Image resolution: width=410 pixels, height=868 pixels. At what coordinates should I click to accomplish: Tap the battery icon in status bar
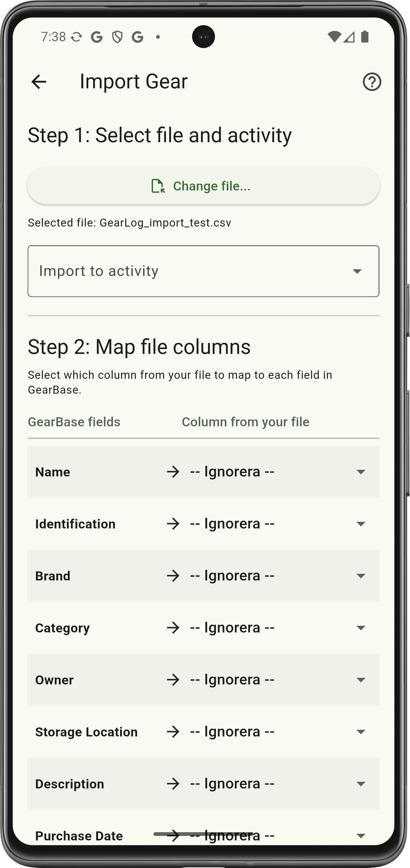(365, 37)
